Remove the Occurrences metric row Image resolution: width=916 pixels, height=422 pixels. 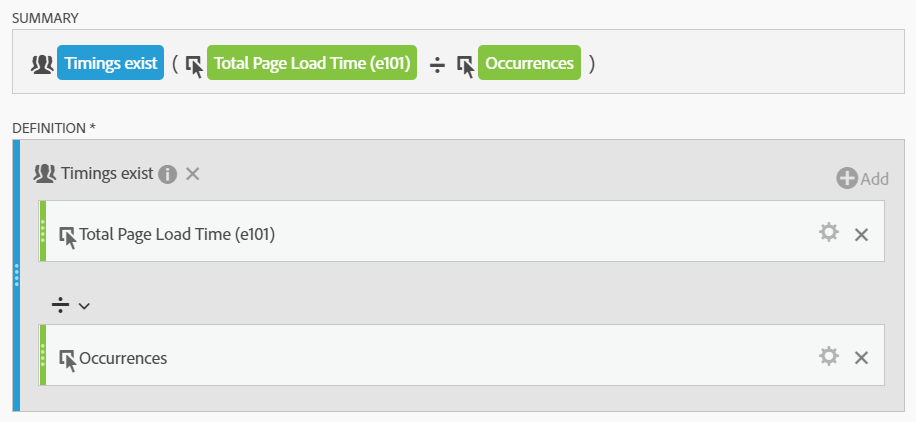tap(861, 358)
